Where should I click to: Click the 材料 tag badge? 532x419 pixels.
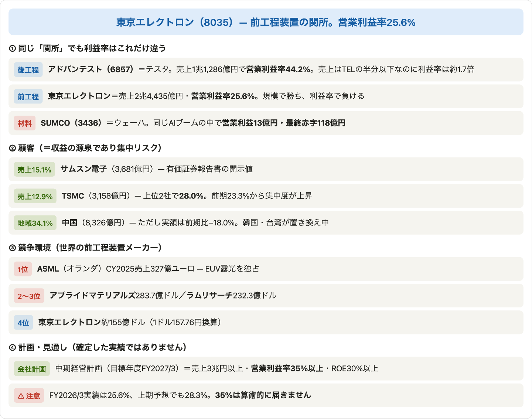pyautogui.click(x=25, y=123)
